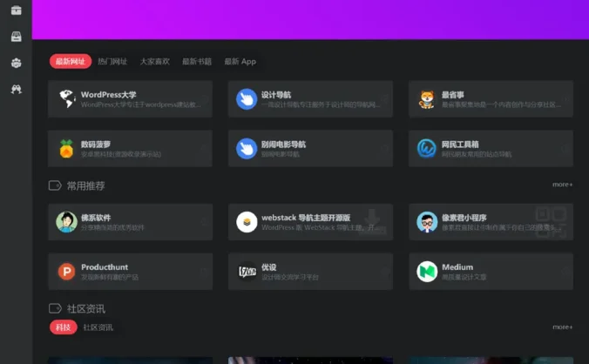The height and width of the screenshot is (364, 589).
Task: Open the WordPress大学 title link
Action: [x=109, y=95]
